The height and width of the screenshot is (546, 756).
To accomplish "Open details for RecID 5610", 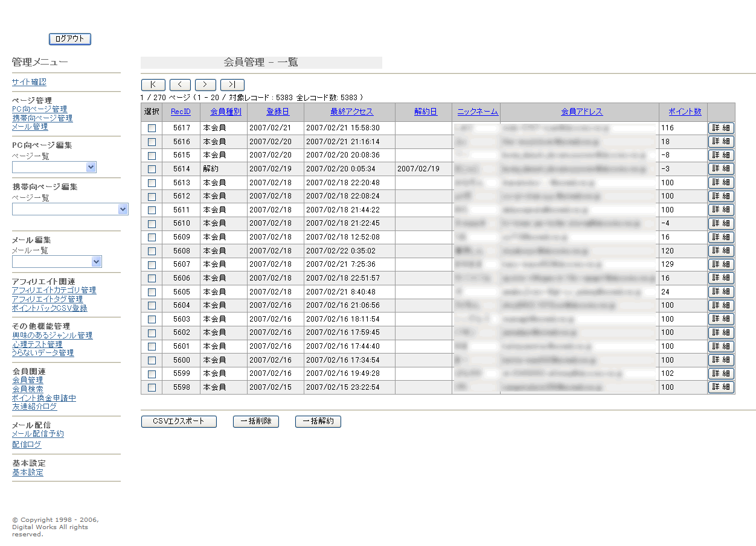I will click(721, 224).
